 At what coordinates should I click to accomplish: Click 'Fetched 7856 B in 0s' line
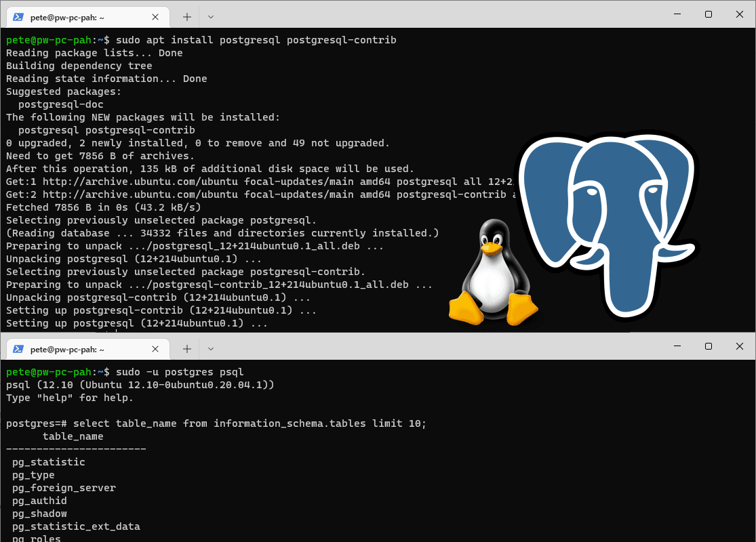coord(104,207)
